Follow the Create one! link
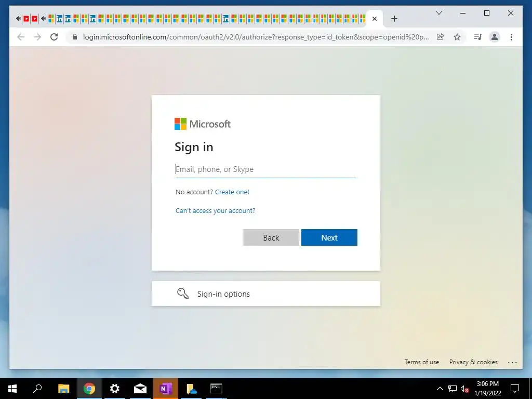The width and height of the screenshot is (532, 399). coord(232,192)
